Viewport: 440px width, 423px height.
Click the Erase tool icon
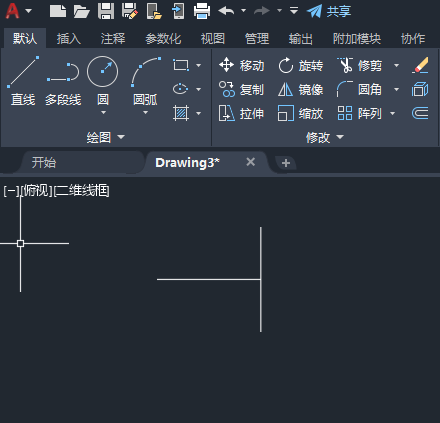click(x=420, y=65)
